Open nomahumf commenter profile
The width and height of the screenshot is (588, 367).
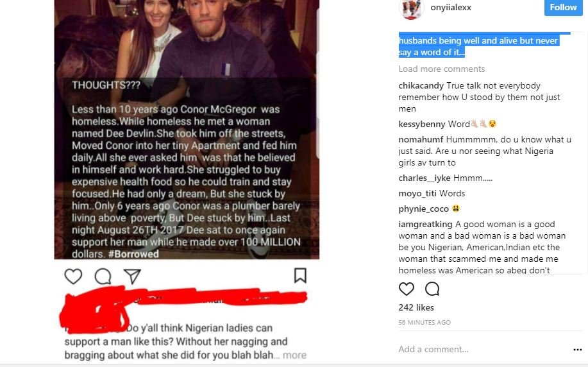[x=420, y=140]
